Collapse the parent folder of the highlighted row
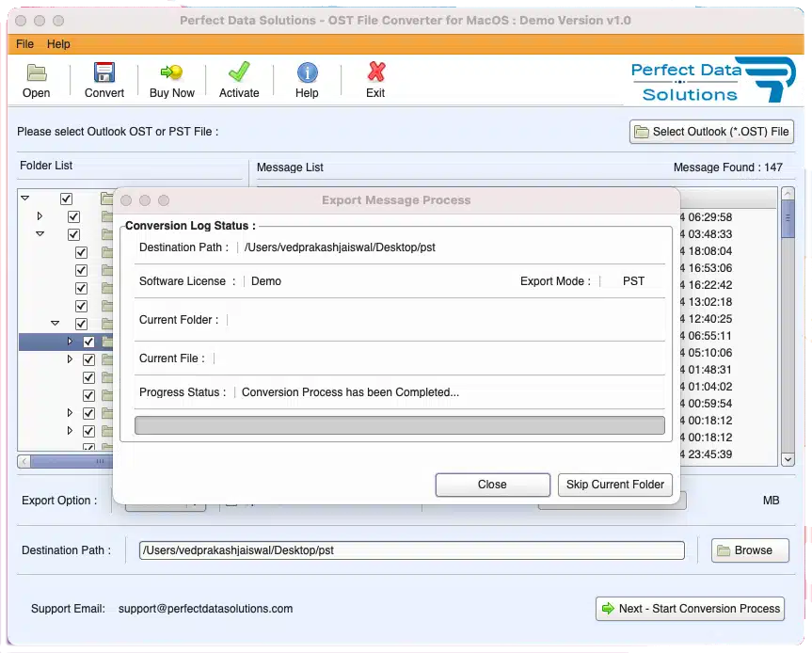812x653 pixels. (55, 323)
